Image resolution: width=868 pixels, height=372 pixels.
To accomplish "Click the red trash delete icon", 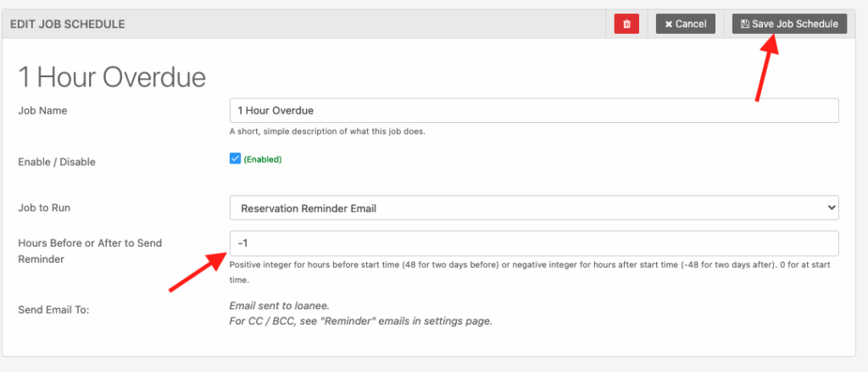I will coord(626,24).
